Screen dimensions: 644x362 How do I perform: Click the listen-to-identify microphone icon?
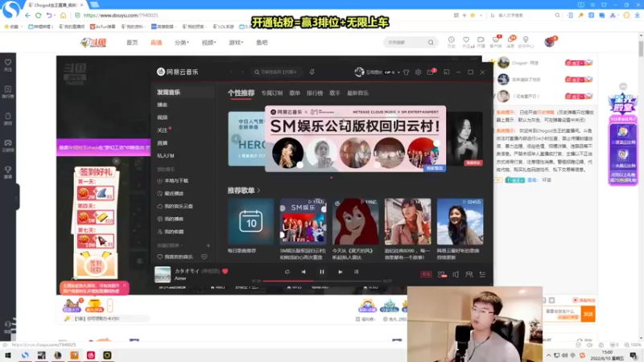[x=312, y=72]
